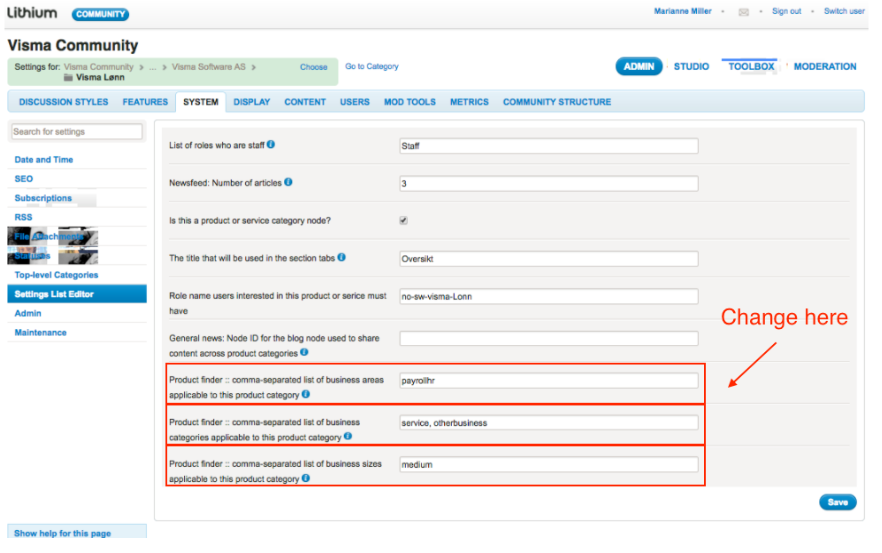Open info icon for staff roles list

tap(271, 145)
